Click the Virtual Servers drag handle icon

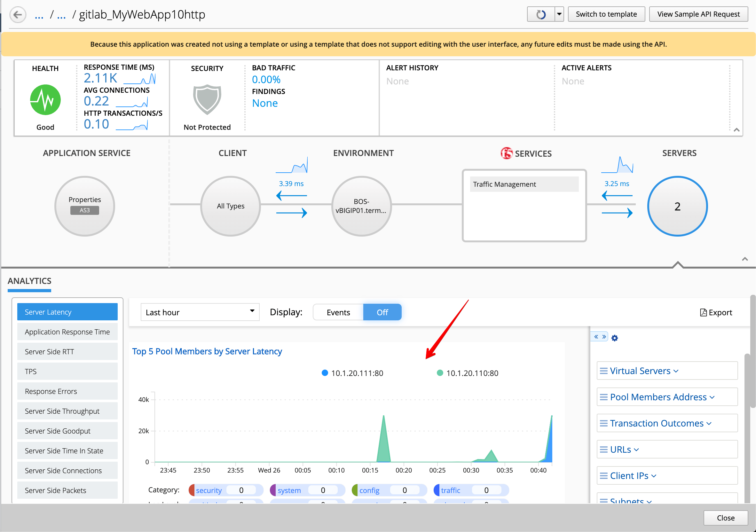(x=603, y=371)
